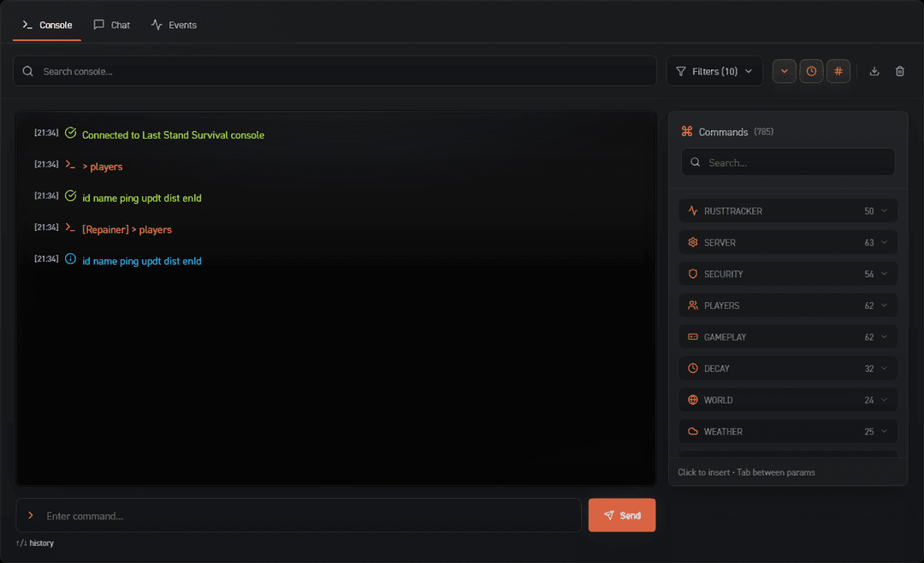This screenshot has width=924, height=563.
Task: Click the green 'id name ping updt dist enId' line
Action: 141,199
